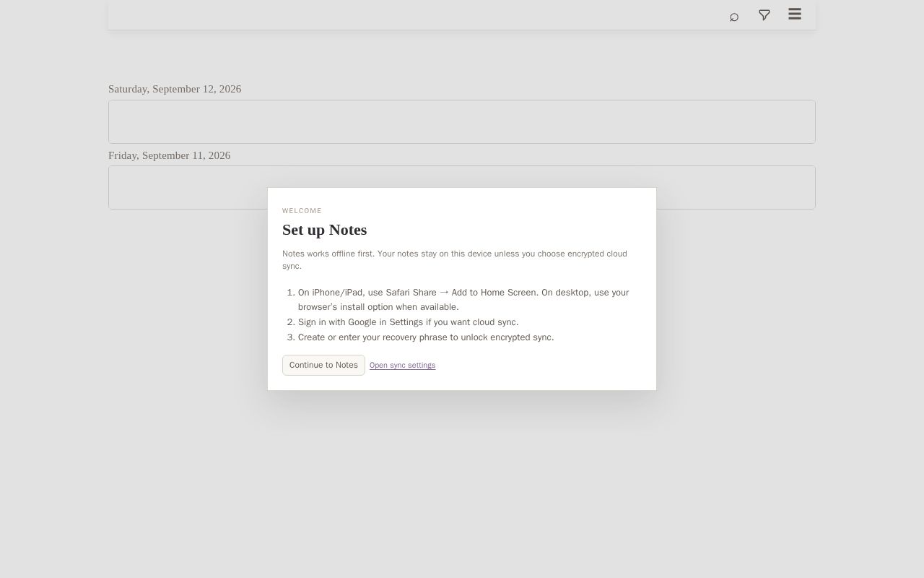The width and height of the screenshot is (924, 578).
Task: Click the 'On iPhone/iPad, use Safari Share' step
Action: click(x=463, y=300)
